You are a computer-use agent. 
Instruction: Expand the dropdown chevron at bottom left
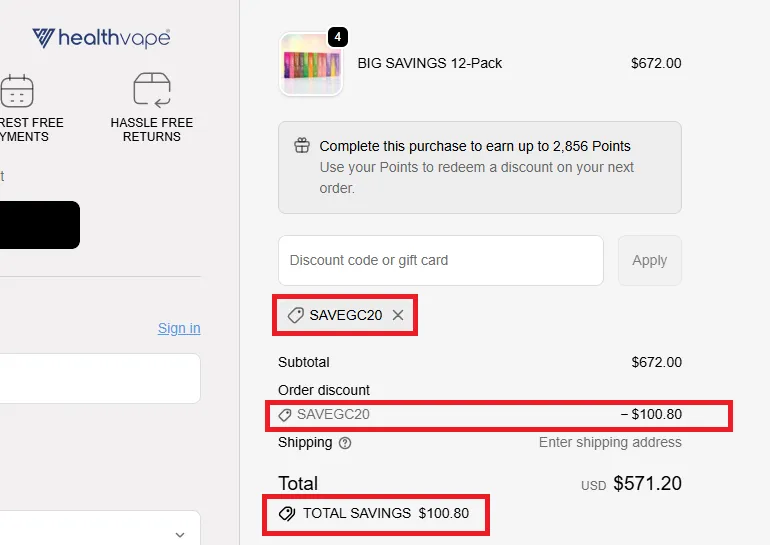click(x=180, y=536)
